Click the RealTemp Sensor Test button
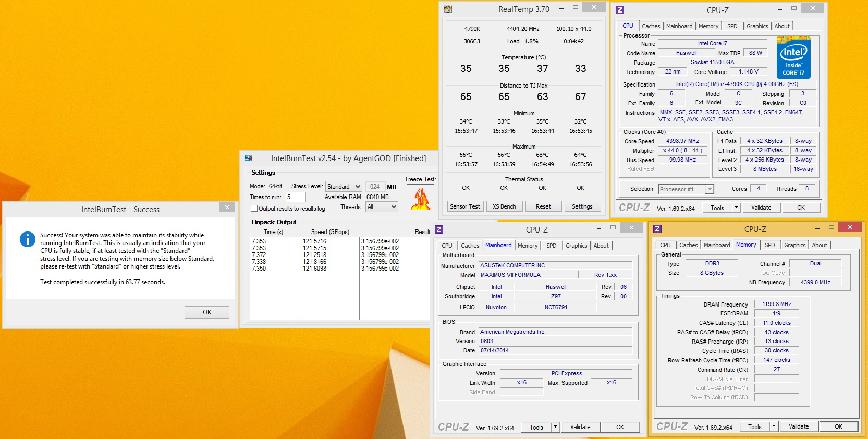 pyautogui.click(x=465, y=206)
